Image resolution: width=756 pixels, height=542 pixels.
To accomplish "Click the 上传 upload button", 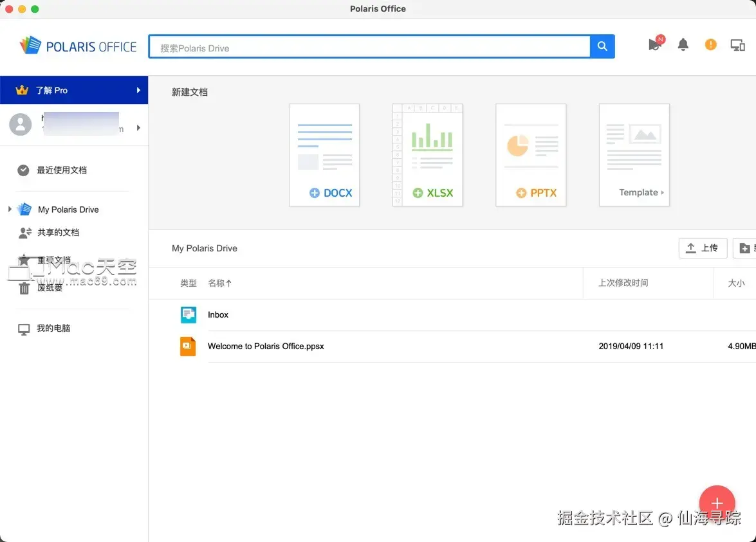I will pyautogui.click(x=703, y=248).
